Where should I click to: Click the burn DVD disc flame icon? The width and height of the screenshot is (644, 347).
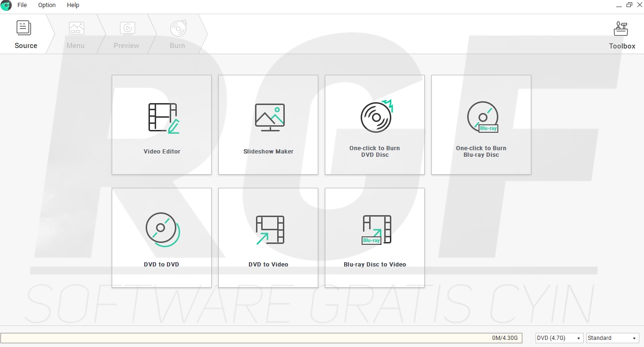click(x=377, y=116)
